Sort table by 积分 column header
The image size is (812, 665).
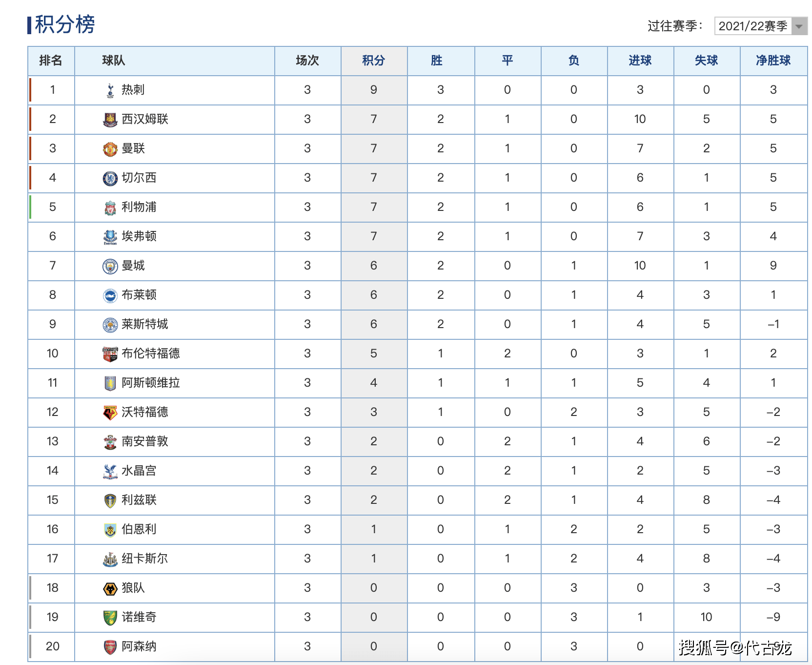pos(374,61)
